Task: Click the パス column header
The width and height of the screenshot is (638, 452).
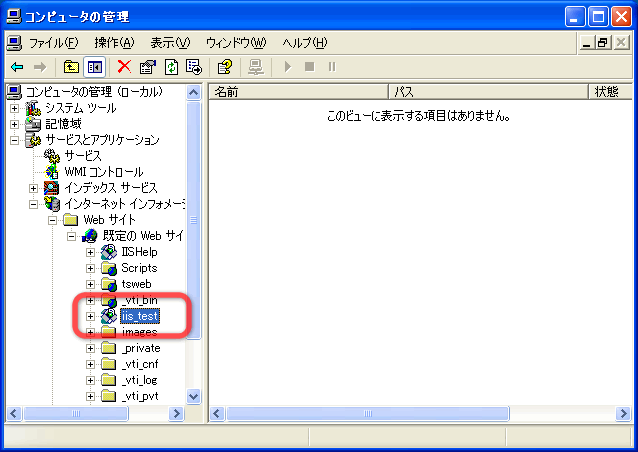Action: pos(488,92)
